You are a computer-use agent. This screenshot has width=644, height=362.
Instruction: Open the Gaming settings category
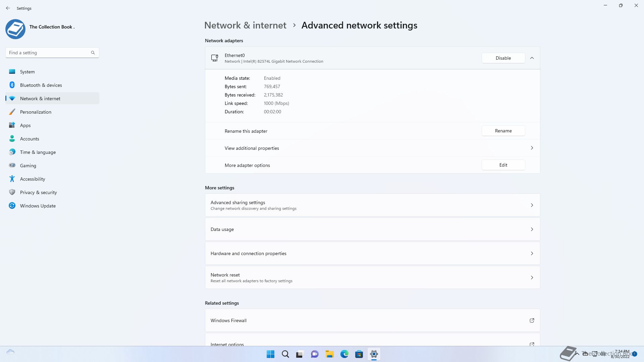28,166
